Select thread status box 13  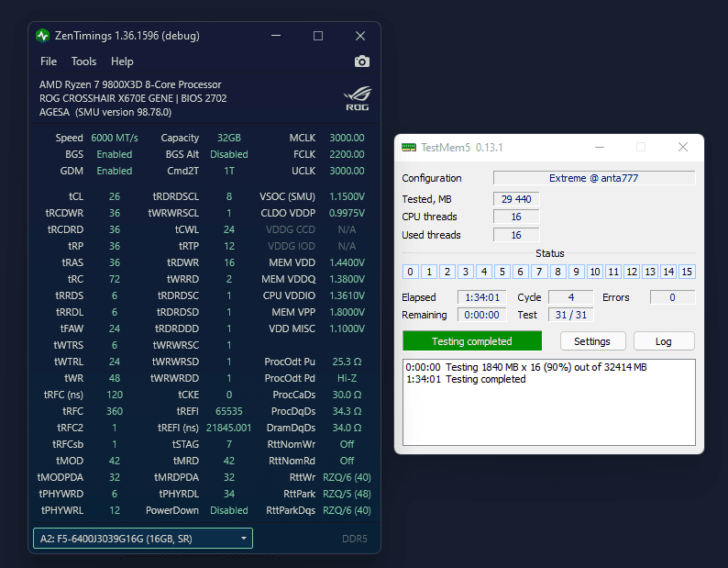pos(650,272)
